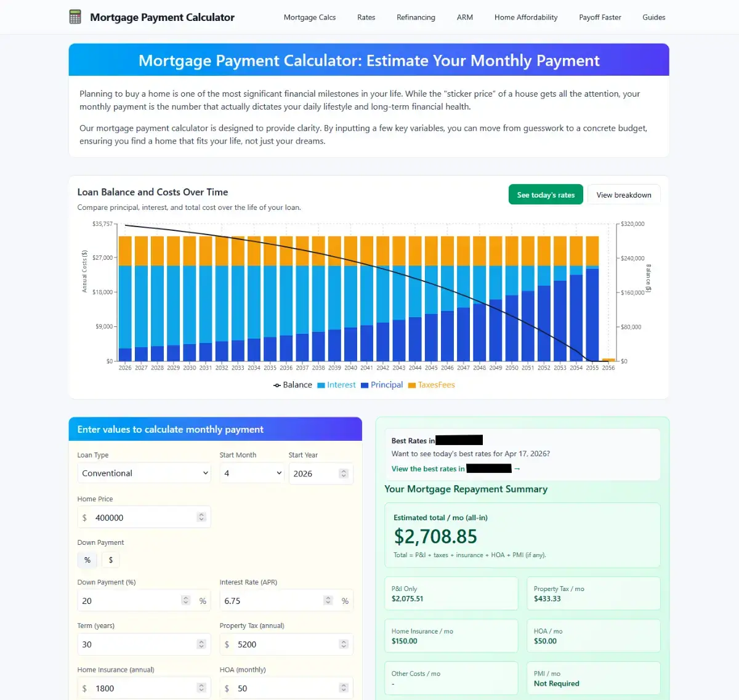Select the % down payment mode
Image resolution: width=739 pixels, height=700 pixels.
(87, 560)
